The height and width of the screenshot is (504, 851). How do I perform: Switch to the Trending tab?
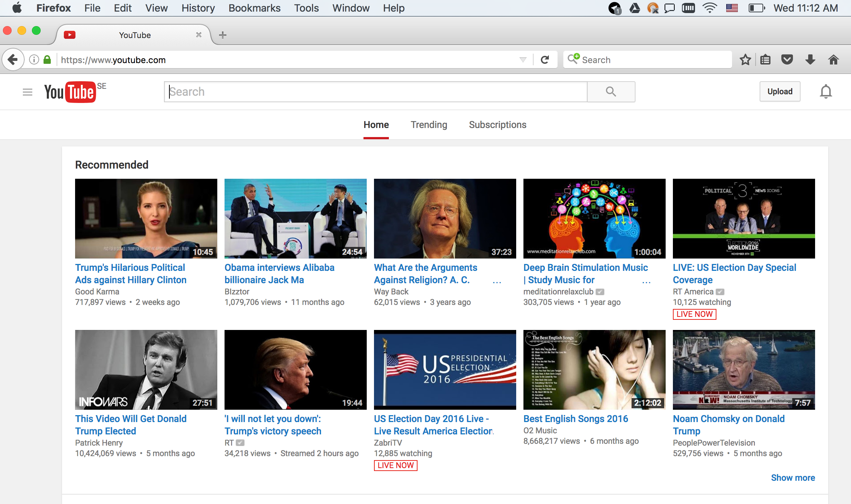[429, 125]
